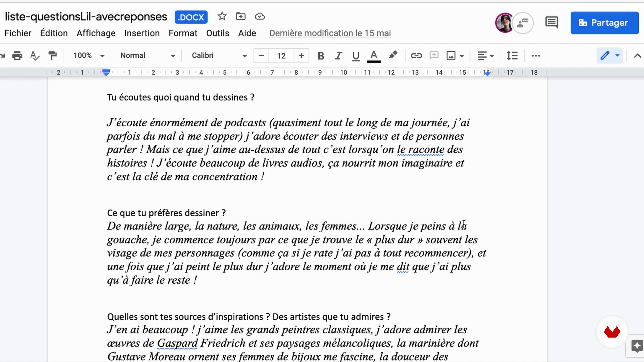Click the move to folder icon
The height and width of the screenshot is (362, 644).
pyautogui.click(x=241, y=17)
